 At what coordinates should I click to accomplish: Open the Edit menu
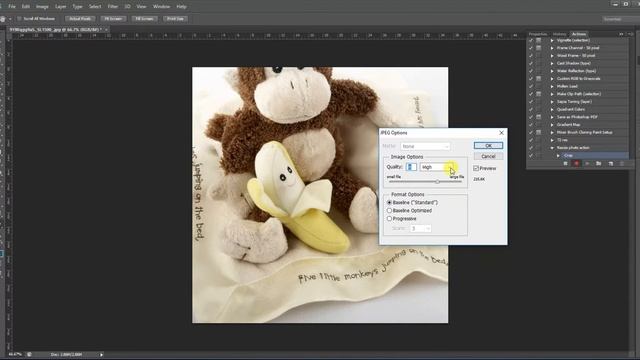[26, 7]
